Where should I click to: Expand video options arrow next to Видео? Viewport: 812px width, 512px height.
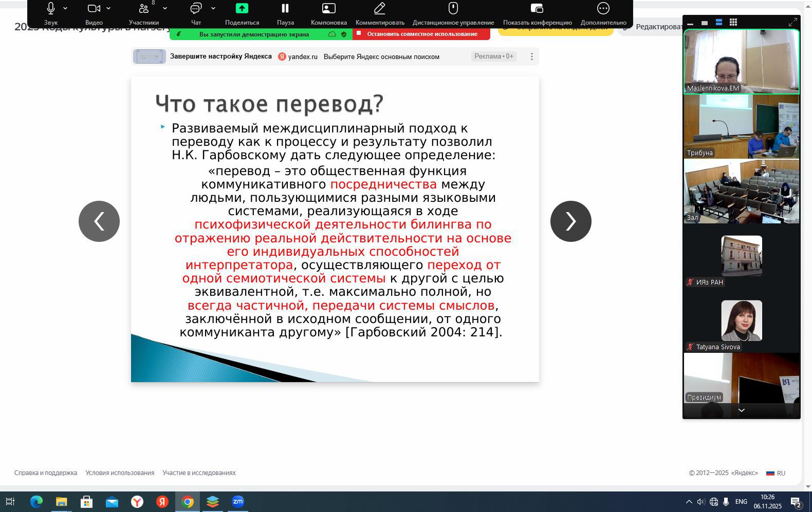(108, 8)
